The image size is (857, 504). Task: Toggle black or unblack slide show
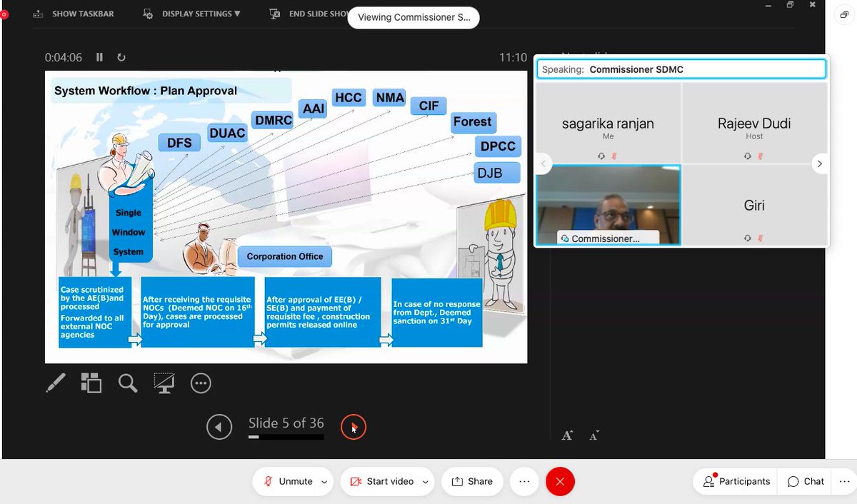(164, 383)
